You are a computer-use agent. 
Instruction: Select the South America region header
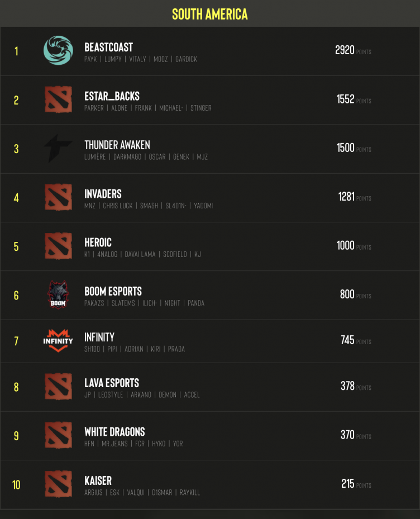pyautogui.click(x=210, y=14)
